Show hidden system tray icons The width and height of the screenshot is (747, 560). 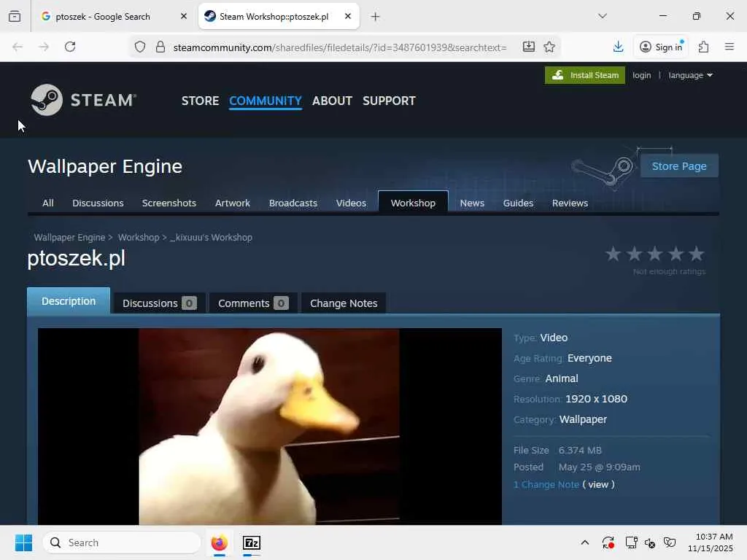pos(585,542)
